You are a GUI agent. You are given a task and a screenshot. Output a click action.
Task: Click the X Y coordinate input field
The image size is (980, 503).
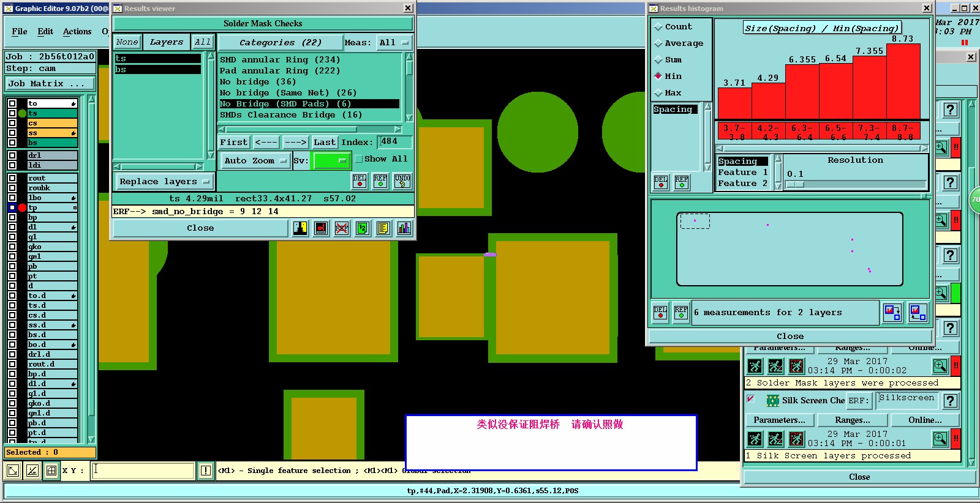[143, 471]
